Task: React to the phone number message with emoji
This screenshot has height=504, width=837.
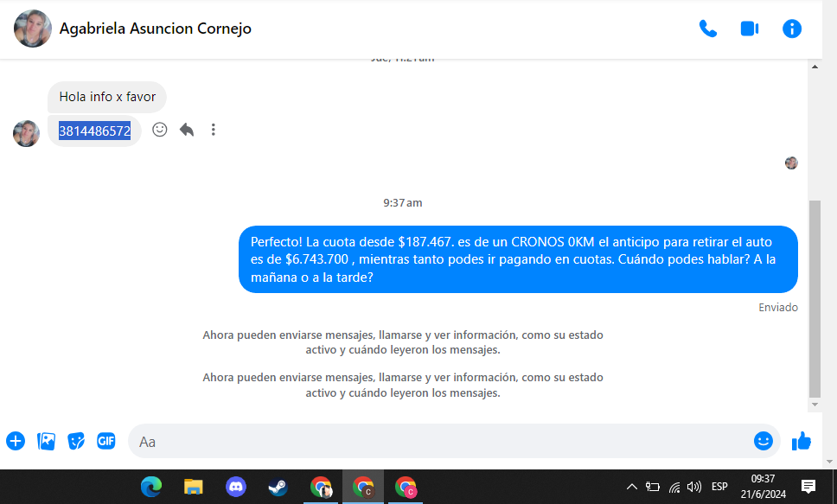Action: 159,130
